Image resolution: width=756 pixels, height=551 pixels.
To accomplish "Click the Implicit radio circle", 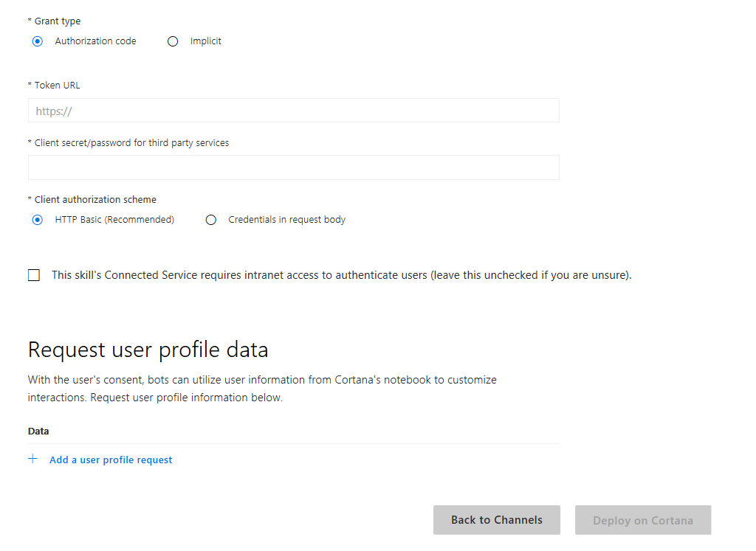I will 173,41.
